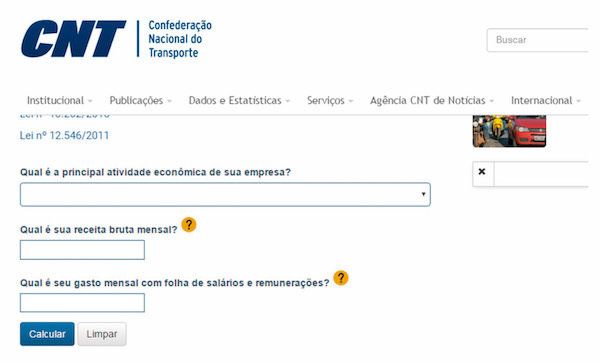Click the CNT logo
Viewport: 600px width, 363px height.
tap(73, 39)
